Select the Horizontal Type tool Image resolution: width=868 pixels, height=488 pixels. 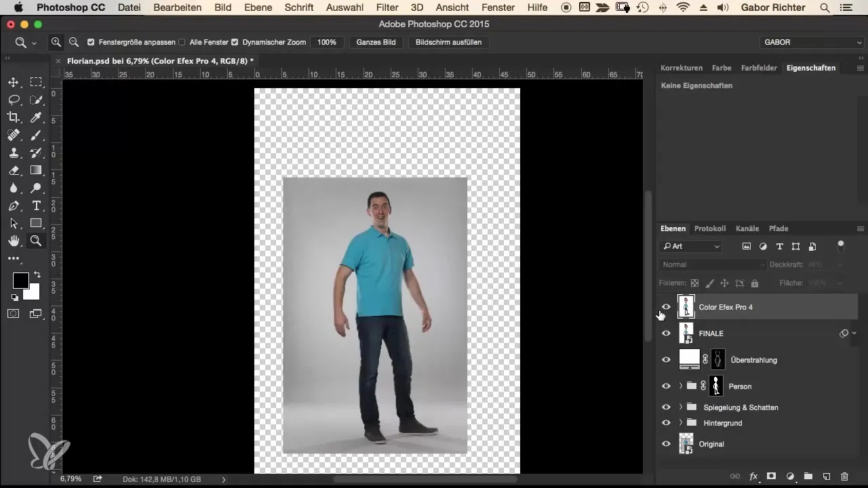(x=36, y=205)
